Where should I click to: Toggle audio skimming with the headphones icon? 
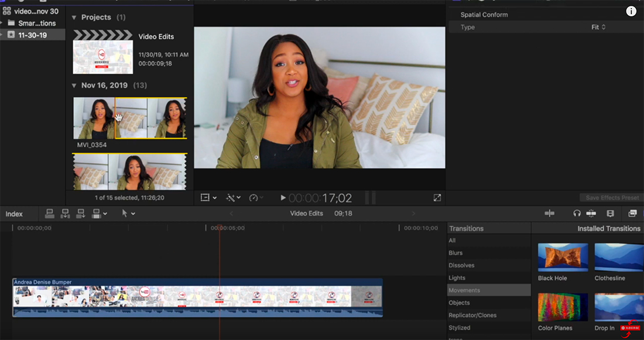pyautogui.click(x=577, y=214)
